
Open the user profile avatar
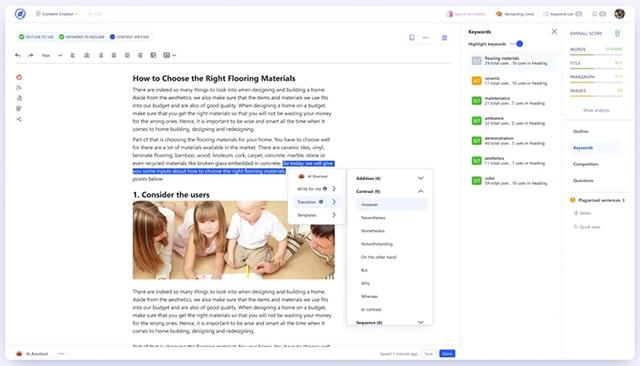coord(619,13)
